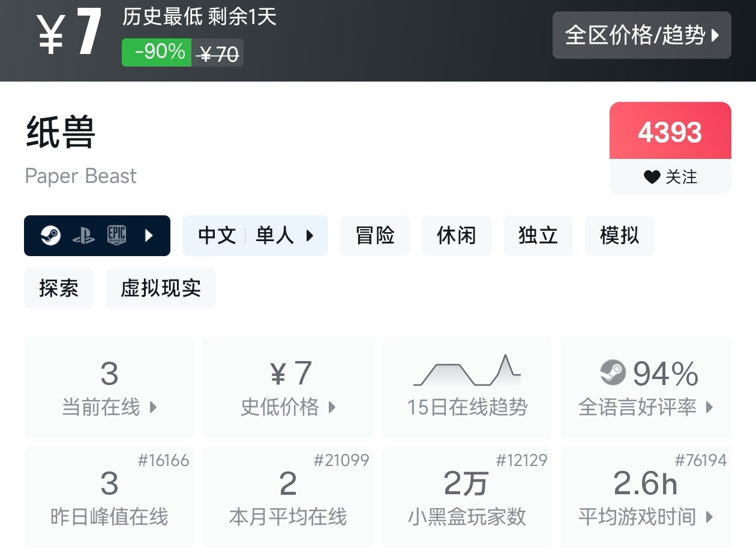Click the 小黑盒玩家数 2万 card
Screen dimensions: 756x559
pos(467,497)
